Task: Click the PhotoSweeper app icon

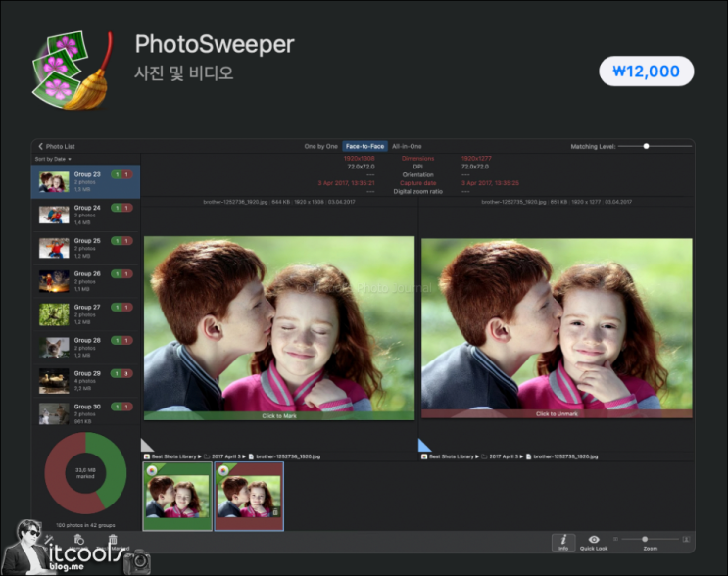Action: (x=73, y=71)
